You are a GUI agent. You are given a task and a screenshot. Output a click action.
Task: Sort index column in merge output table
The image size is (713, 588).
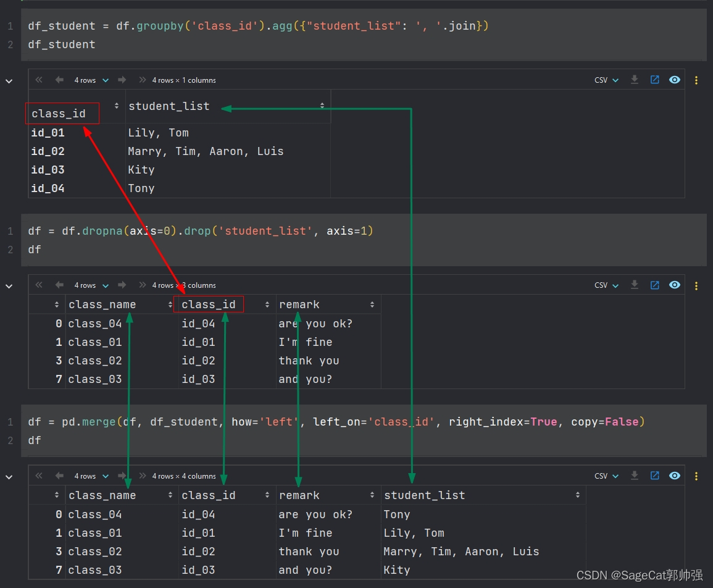coord(56,495)
